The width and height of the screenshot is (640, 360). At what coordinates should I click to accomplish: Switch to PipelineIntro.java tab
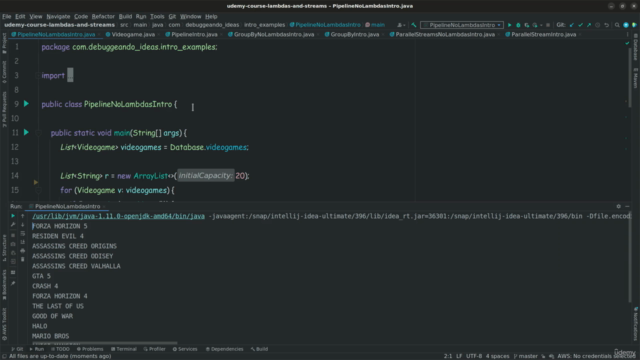(x=191, y=34)
